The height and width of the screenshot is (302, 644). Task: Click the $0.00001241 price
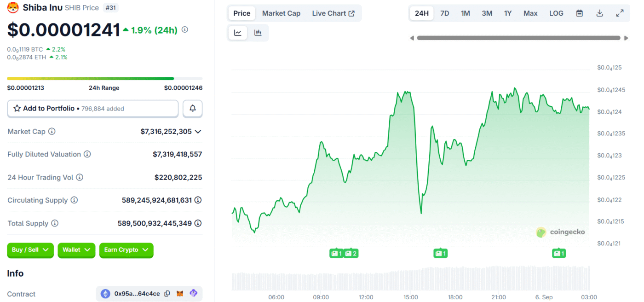pos(64,30)
